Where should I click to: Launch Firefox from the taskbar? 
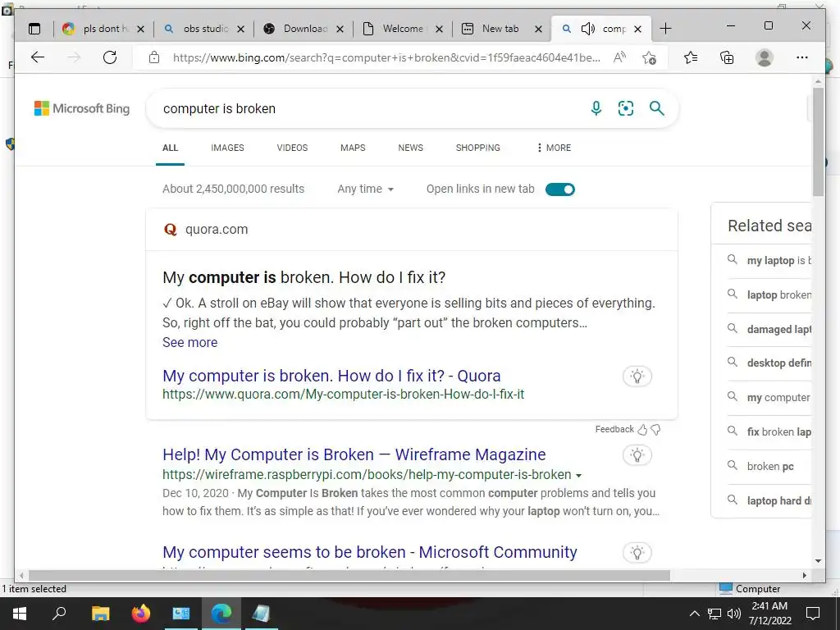(x=141, y=614)
